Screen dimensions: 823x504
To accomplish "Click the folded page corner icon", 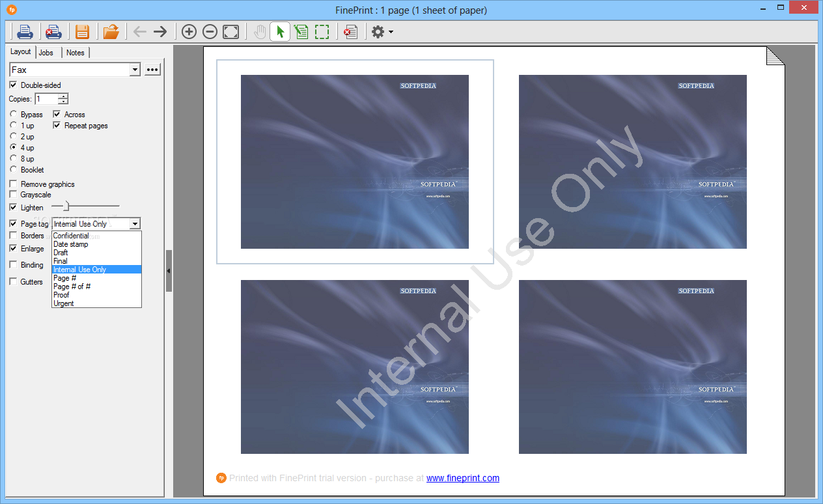I will point(775,56).
